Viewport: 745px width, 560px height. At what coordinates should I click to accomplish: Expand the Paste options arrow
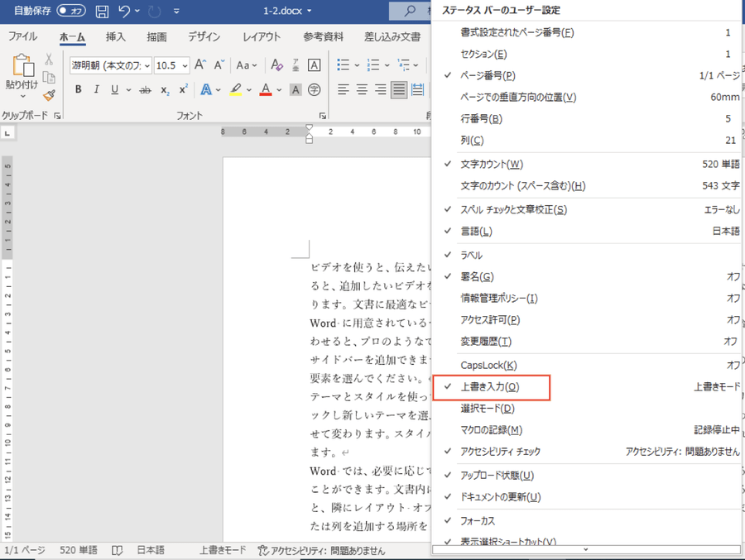22,97
